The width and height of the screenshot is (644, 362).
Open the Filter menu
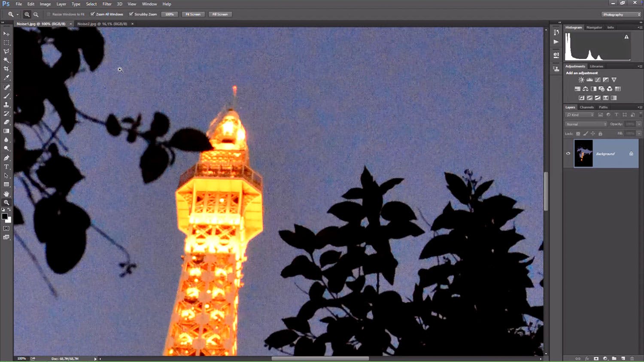[x=107, y=4]
